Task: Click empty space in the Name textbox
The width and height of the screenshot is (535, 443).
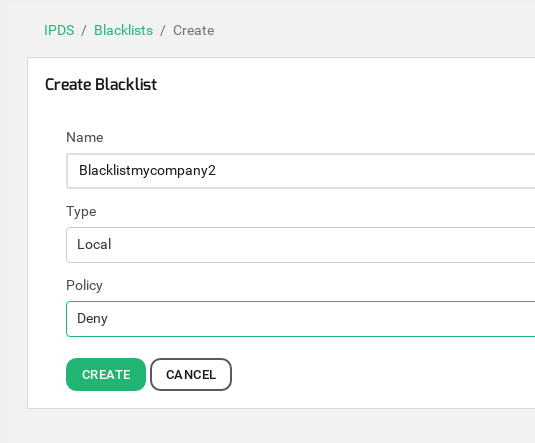Action: click(375, 171)
